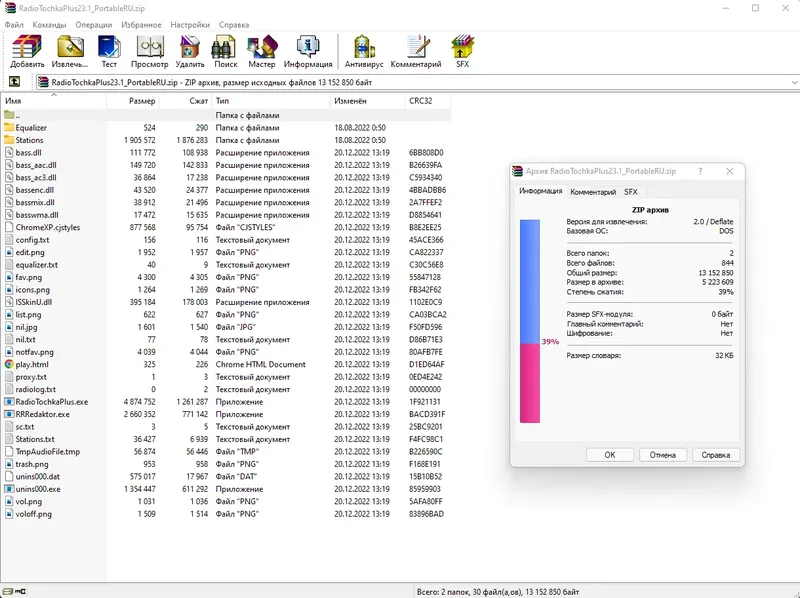Select the parent folder '..' icon
The image size is (800, 598).
pyautogui.click(x=9, y=115)
